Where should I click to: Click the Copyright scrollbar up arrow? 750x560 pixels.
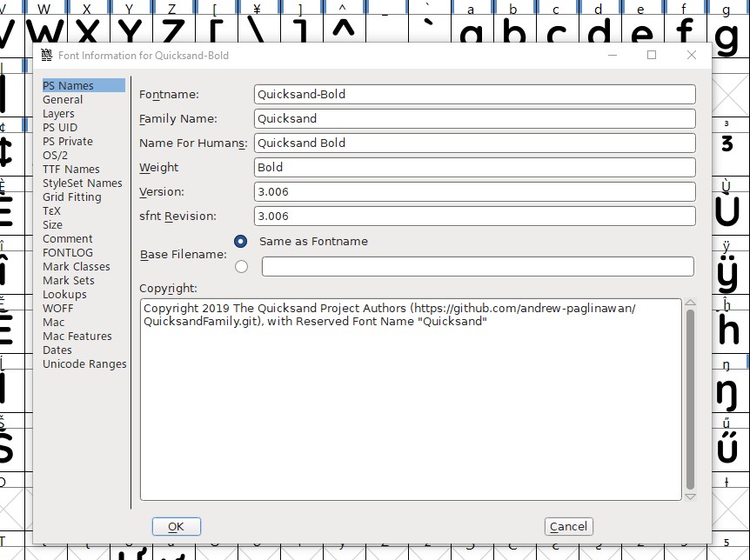click(690, 303)
